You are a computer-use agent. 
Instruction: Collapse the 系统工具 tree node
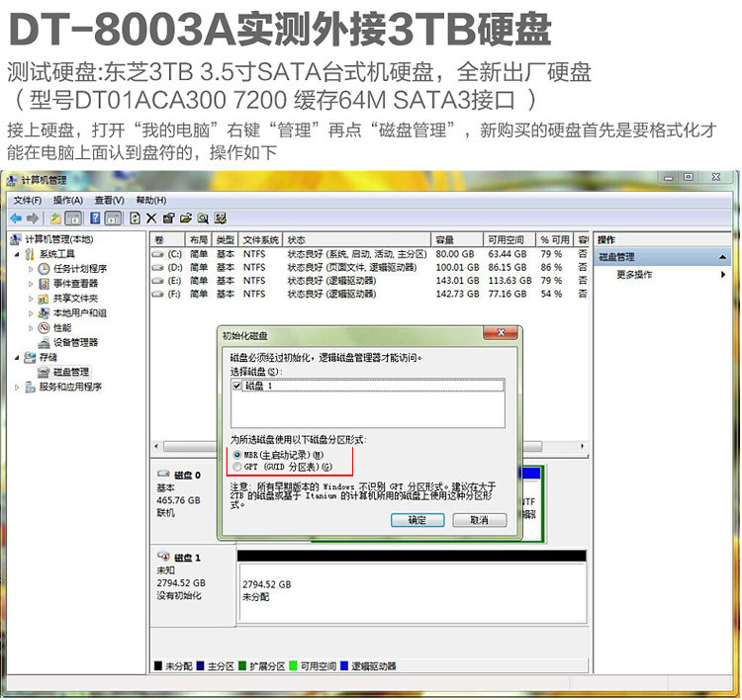coord(17,254)
